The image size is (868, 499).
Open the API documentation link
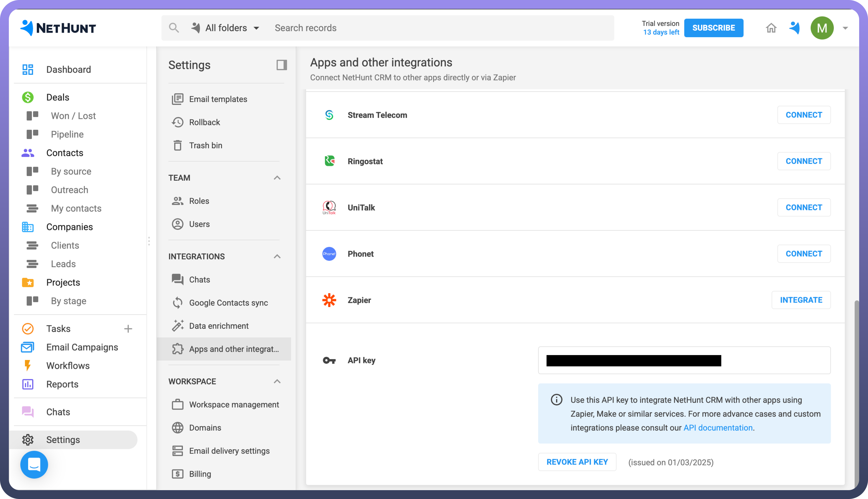(x=718, y=428)
